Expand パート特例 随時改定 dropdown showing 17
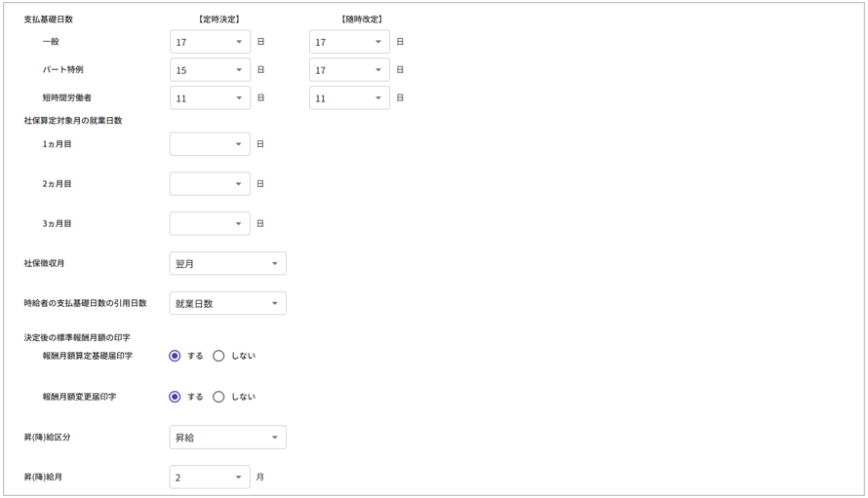The width and height of the screenshot is (868, 498). (x=349, y=70)
